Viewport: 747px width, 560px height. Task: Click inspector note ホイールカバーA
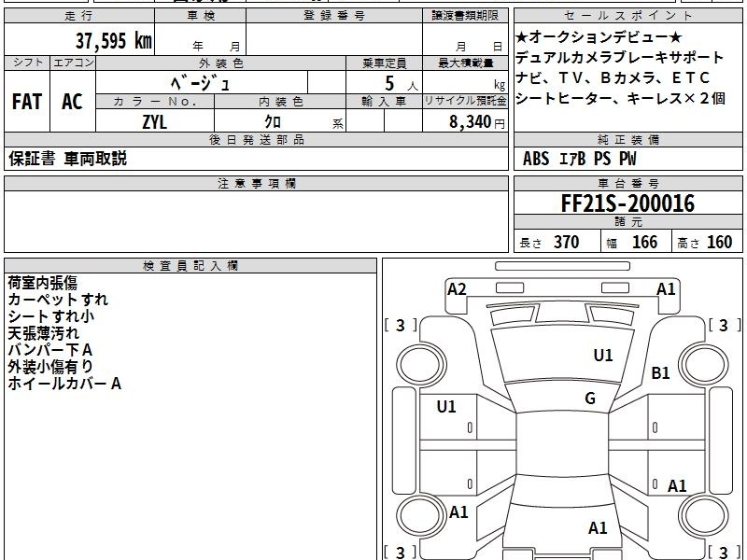click(64, 384)
